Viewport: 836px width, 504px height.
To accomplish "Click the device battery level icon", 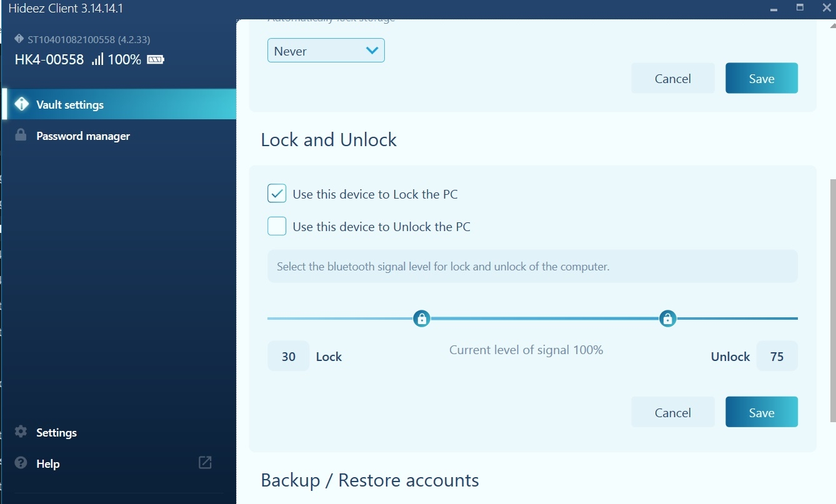I will tap(155, 60).
